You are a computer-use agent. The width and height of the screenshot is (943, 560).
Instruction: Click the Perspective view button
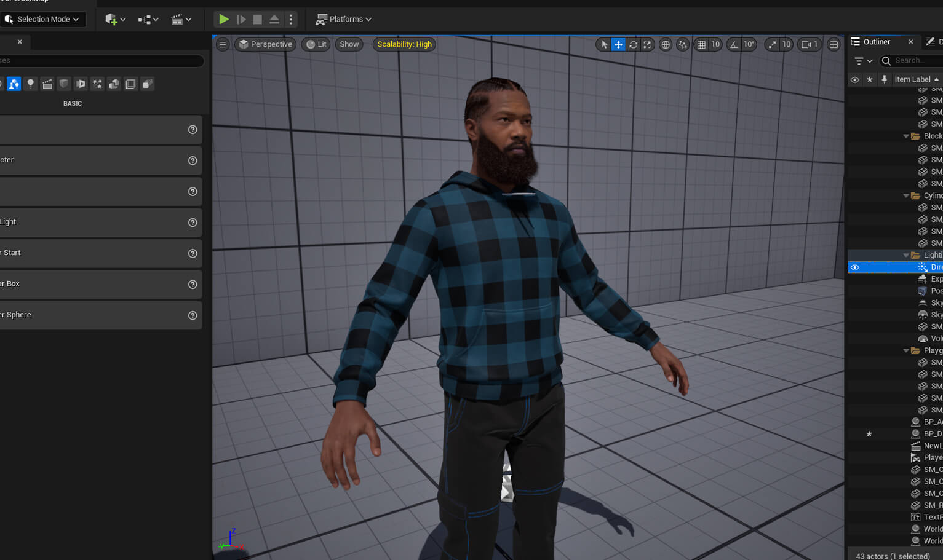pyautogui.click(x=265, y=44)
